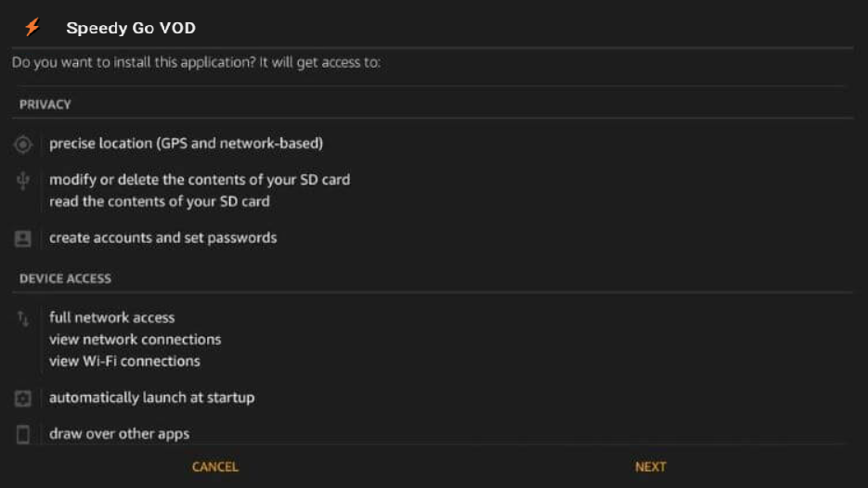The image size is (868, 488).
Task: Cancel the application installation
Action: (x=214, y=467)
